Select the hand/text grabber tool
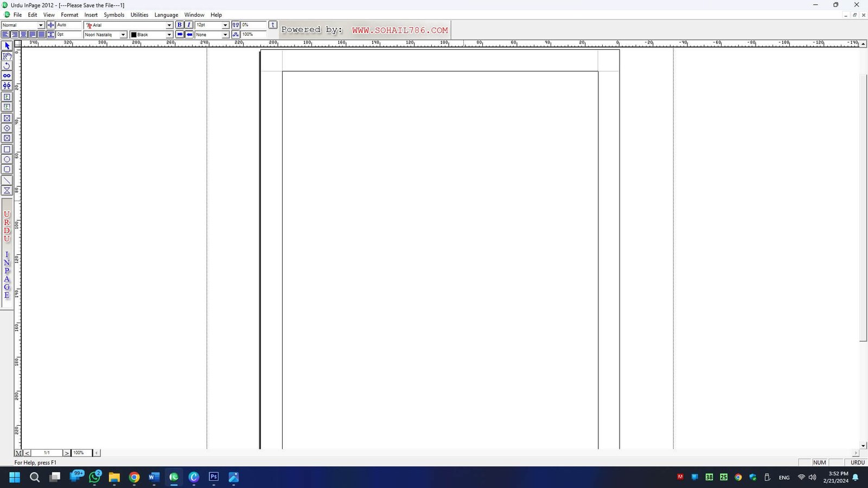Viewport: 868px width, 488px height. coord(7,56)
